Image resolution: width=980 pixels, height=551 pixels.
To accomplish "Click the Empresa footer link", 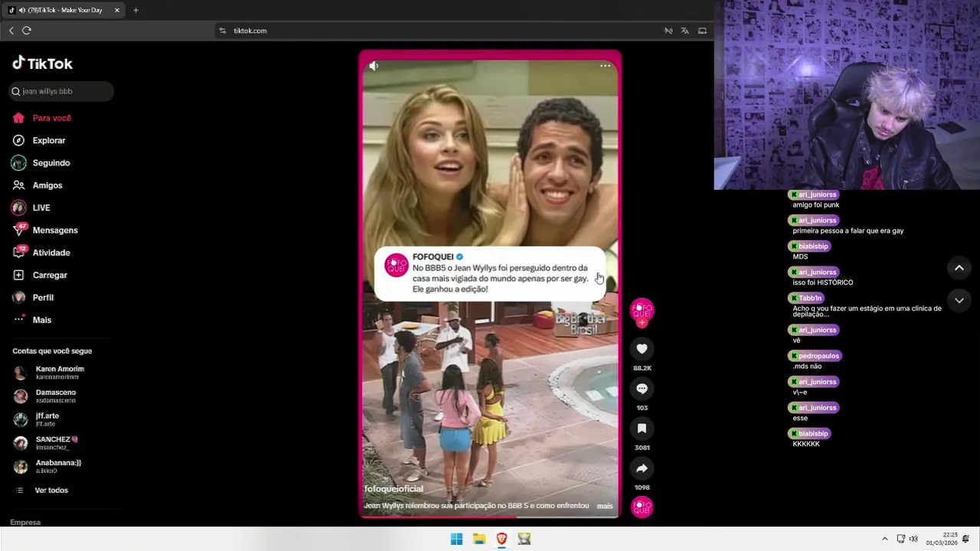I will (x=25, y=522).
